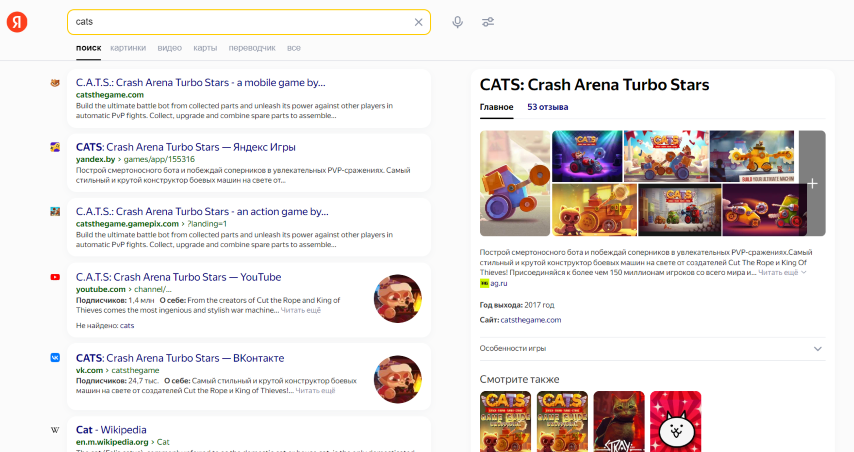Activate voice search microphone icon
The image size is (854, 452).
[458, 22]
